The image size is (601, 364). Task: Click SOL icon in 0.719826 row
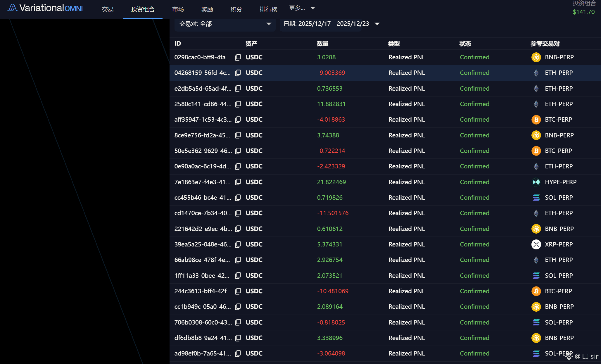pyautogui.click(x=536, y=198)
